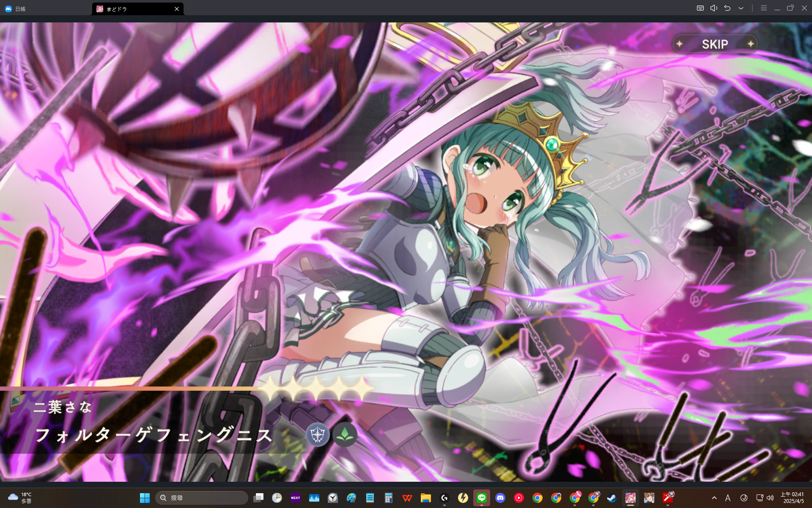This screenshot has height=508, width=812.
Task: Open the Paint palette icon on taskbar
Action: (351, 498)
